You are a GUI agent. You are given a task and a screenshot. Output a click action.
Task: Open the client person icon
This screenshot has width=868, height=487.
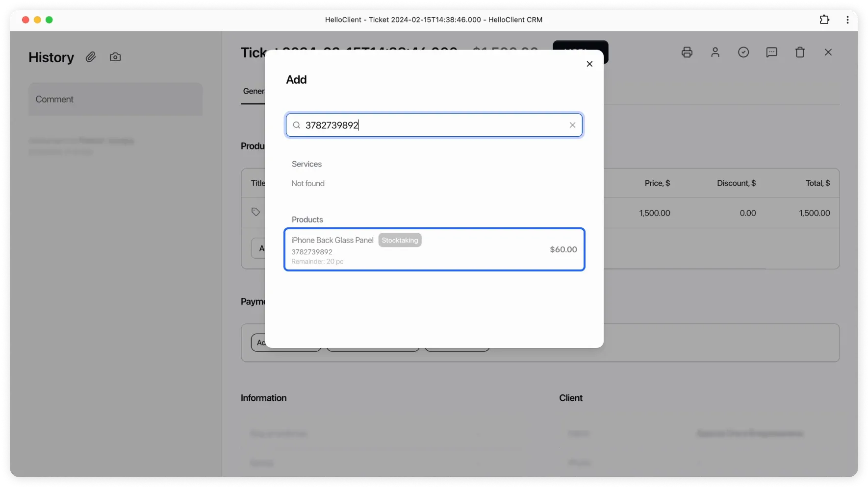click(x=715, y=52)
